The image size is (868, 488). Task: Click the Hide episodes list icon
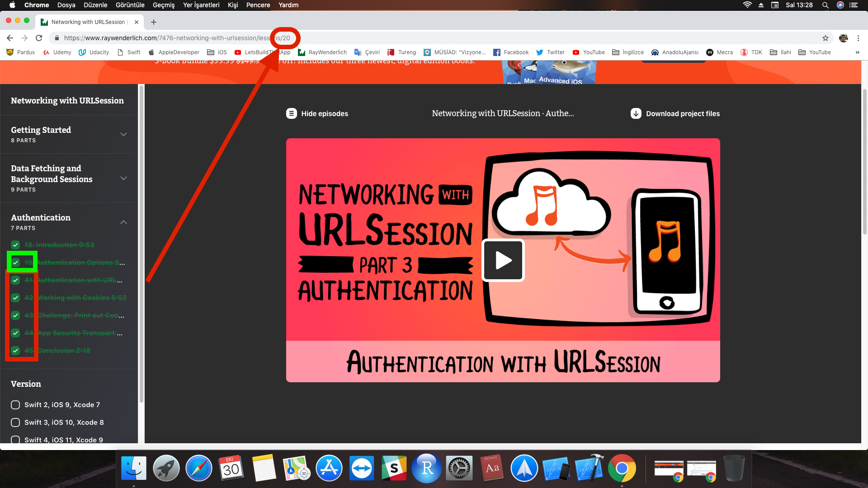point(292,113)
